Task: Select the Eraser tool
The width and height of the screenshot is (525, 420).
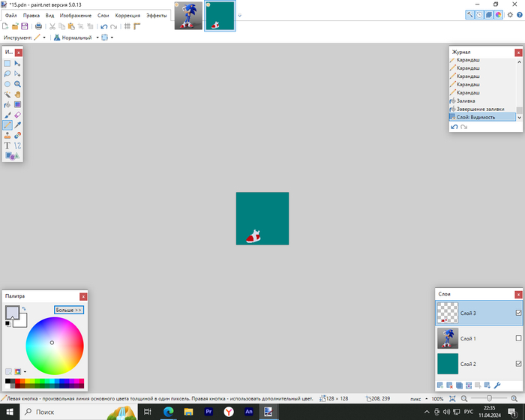Action: [17, 115]
